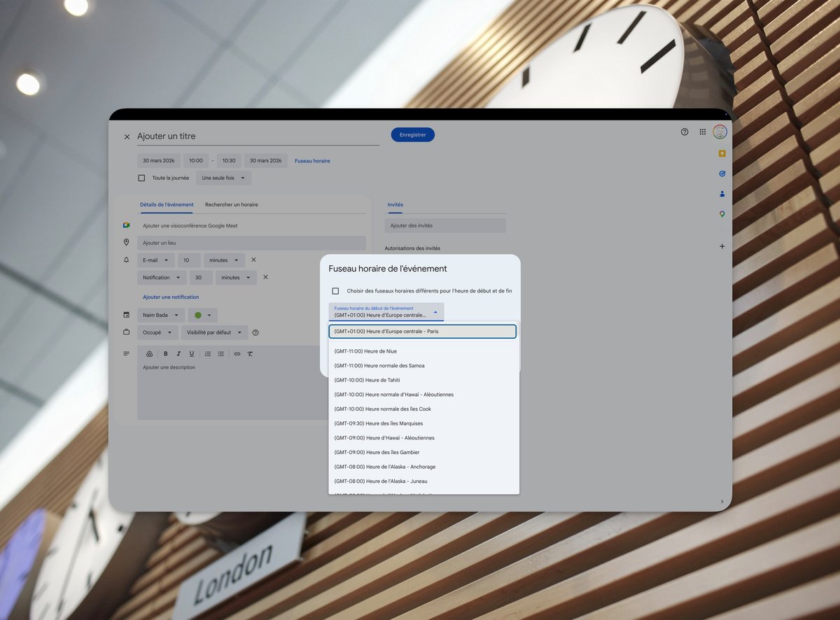Open the Invités tab
Image resolution: width=840 pixels, height=620 pixels.
pyautogui.click(x=394, y=204)
